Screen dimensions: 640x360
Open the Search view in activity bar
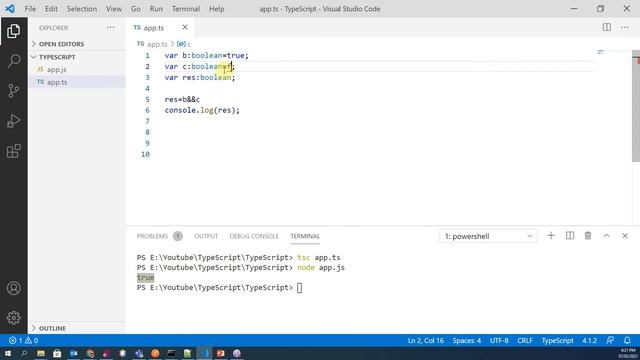[13, 61]
